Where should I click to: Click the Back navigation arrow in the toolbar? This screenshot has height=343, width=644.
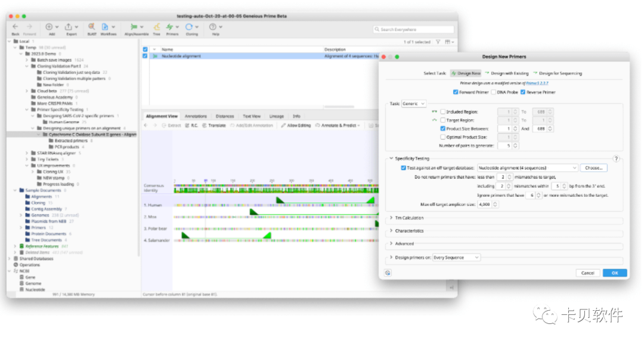[15, 27]
